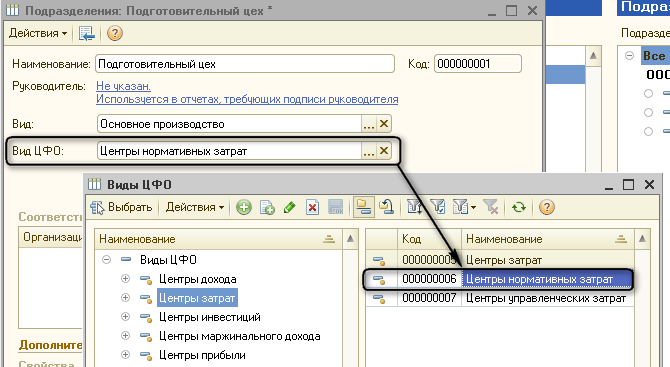This screenshot has height=367, width=670.
Task: Click the red X delete mark icon
Action: coord(313,208)
